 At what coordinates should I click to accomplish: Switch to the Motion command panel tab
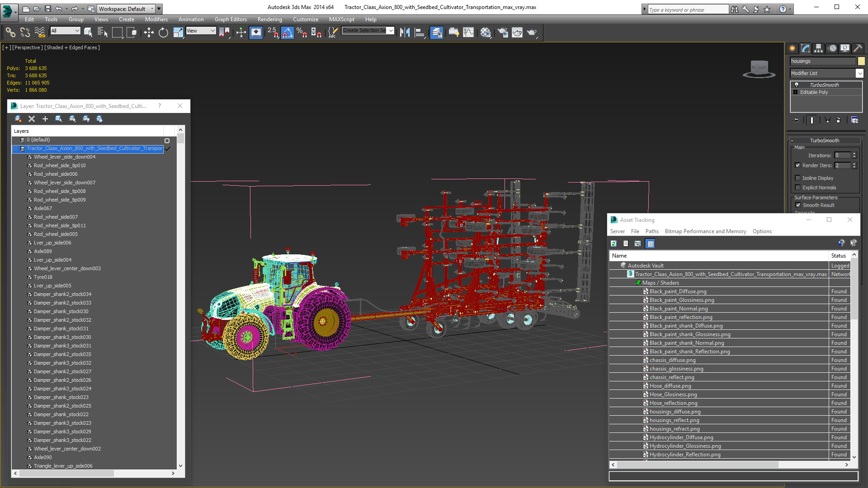(832, 48)
